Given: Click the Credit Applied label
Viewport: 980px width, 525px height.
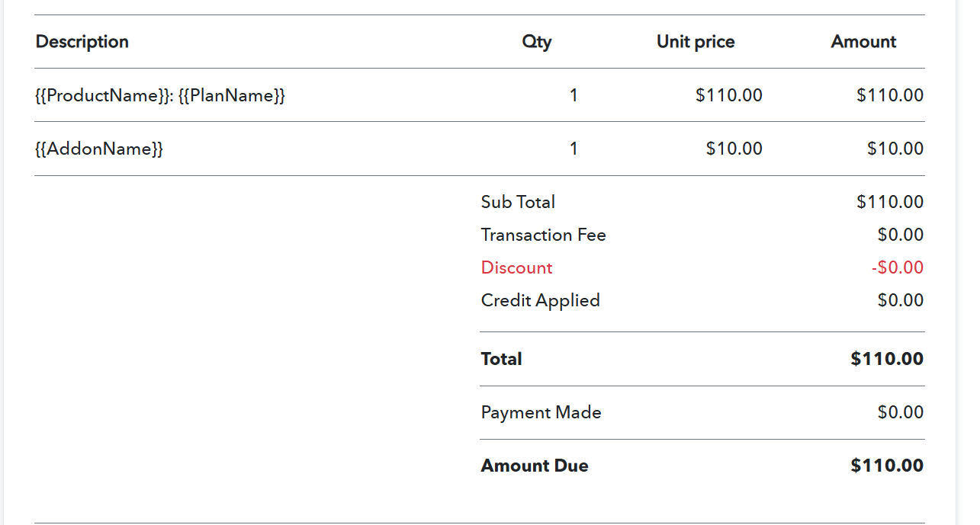Looking at the screenshot, I should [541, 300].
